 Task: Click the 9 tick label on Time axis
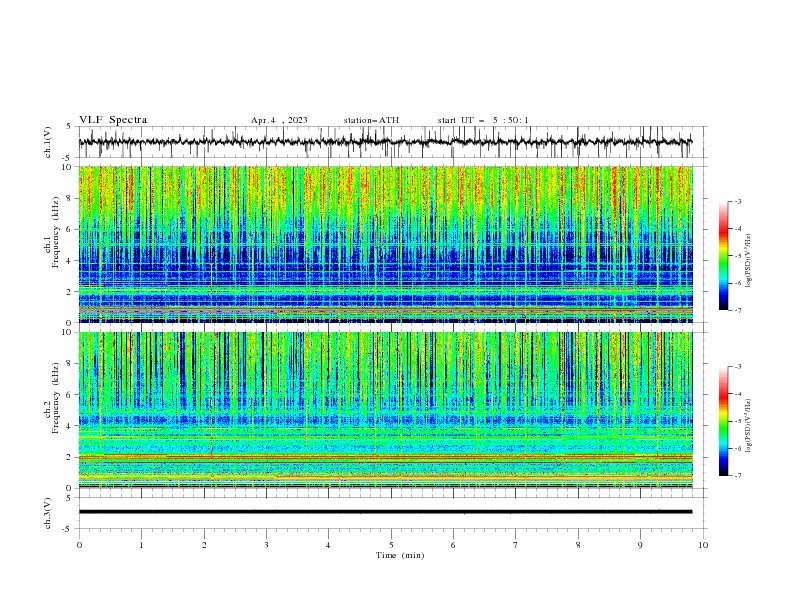pos(640,545)
